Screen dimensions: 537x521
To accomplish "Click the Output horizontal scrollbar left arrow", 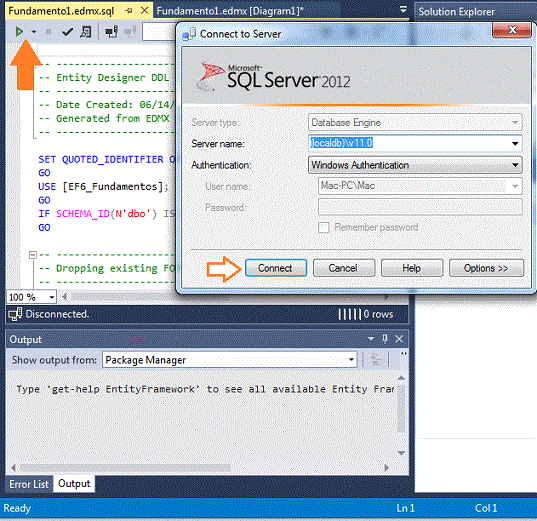I will (x=14, y=468).
